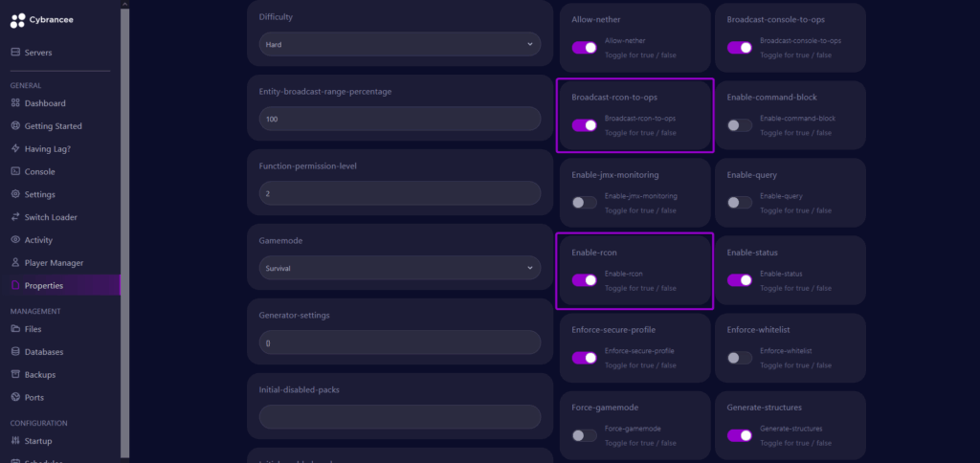Click the Dashboard grid icon
The height and width of the screenshot is (463, 980).
pyautogui.click(x=15, y=103)
